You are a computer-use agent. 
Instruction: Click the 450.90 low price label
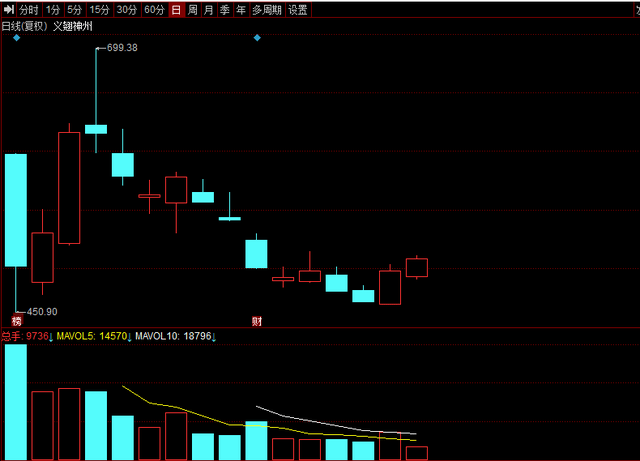point(42,312)
